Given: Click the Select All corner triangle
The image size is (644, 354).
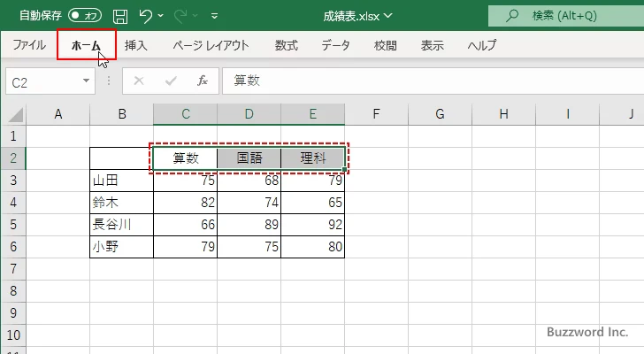Looking at the screenshot, I should 15,114.
